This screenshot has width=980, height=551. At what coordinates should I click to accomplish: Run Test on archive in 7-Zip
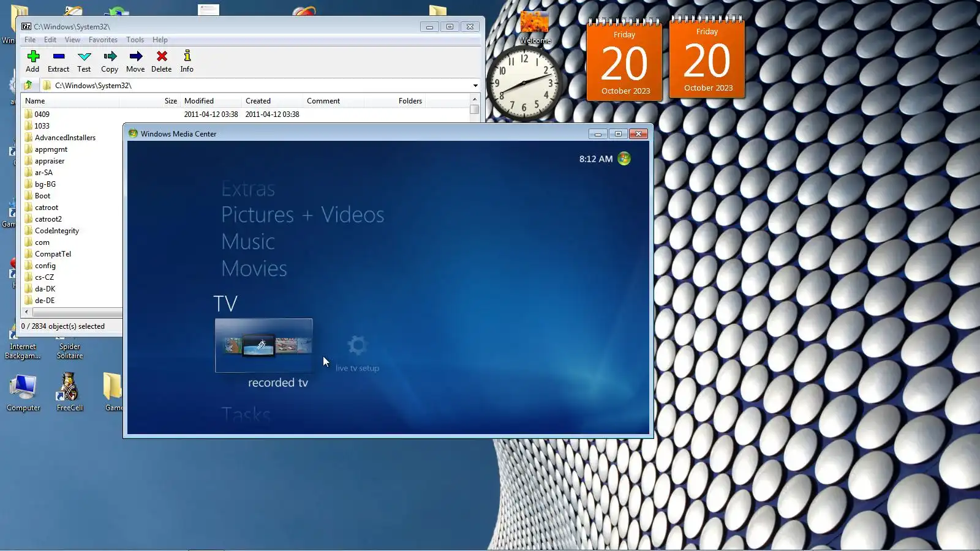[84, 61]
